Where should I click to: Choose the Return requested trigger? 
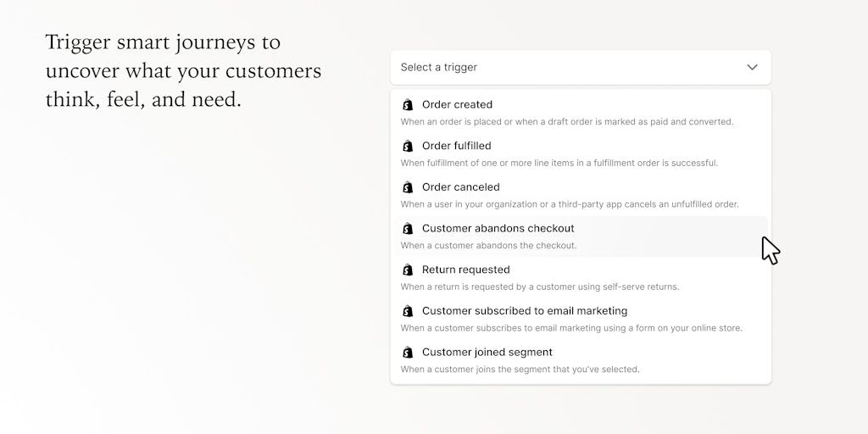(465, 270)
